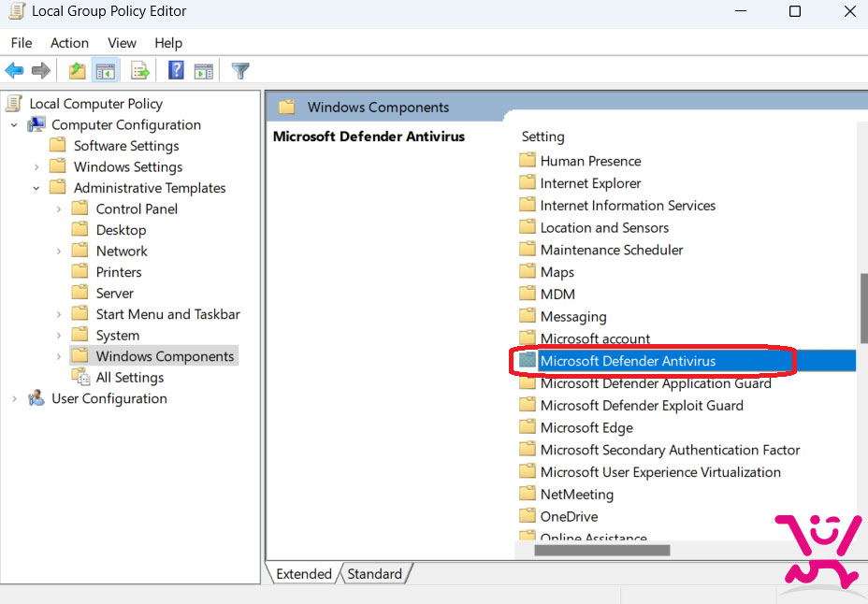Click folder icon beside OneDrive

pyautogui.click(x=528, y=516)
